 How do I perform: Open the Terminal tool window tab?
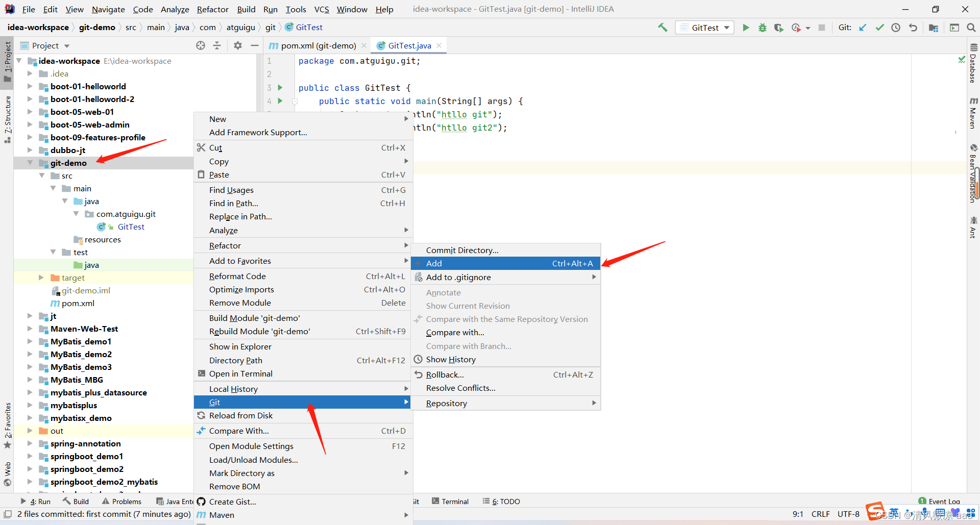[450, 502]
